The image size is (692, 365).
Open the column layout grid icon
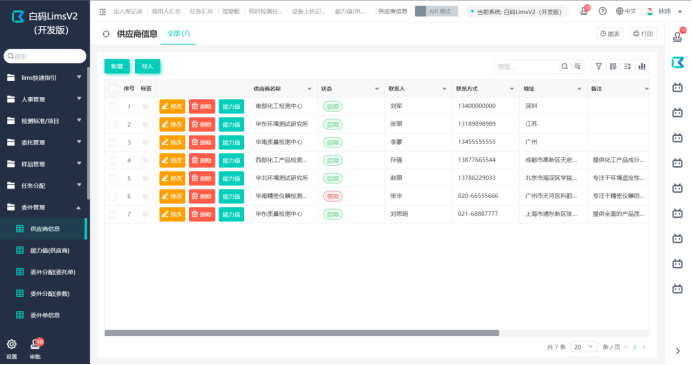click(613, 67)
